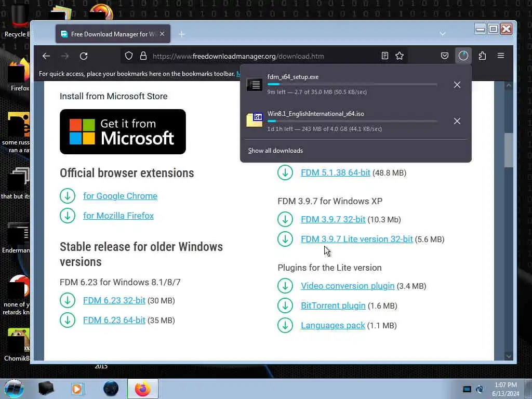Go back to the previous page
Image resolution: width=532 pixels, height=399 pixels.
[x=46, y=56]
